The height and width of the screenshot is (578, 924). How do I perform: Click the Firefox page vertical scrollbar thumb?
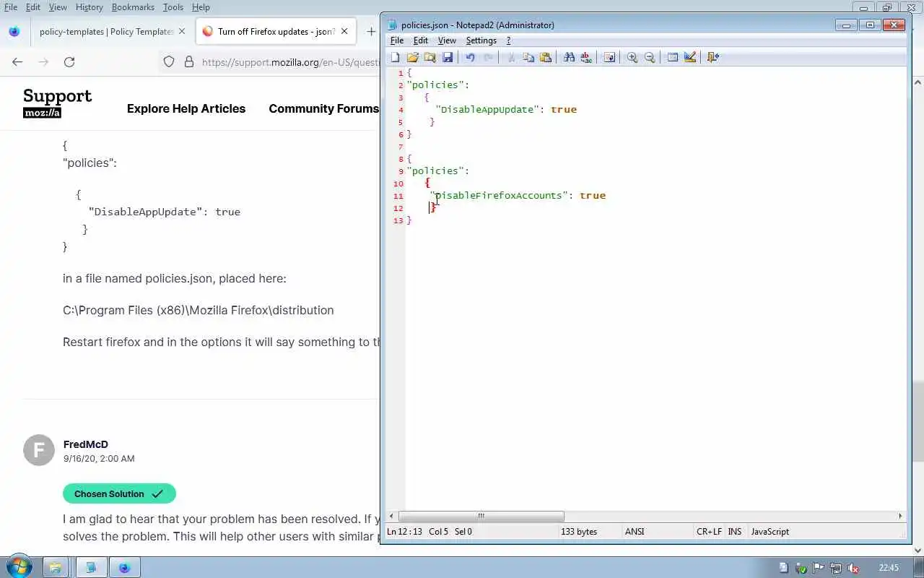point(918,420)
